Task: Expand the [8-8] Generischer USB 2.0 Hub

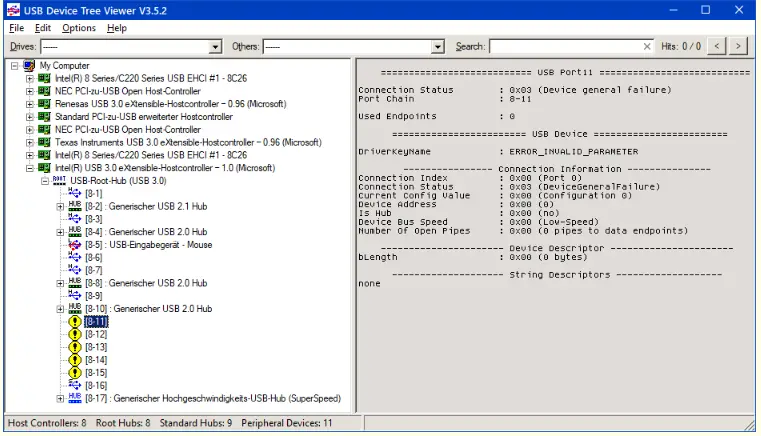Action: point(60,283)
